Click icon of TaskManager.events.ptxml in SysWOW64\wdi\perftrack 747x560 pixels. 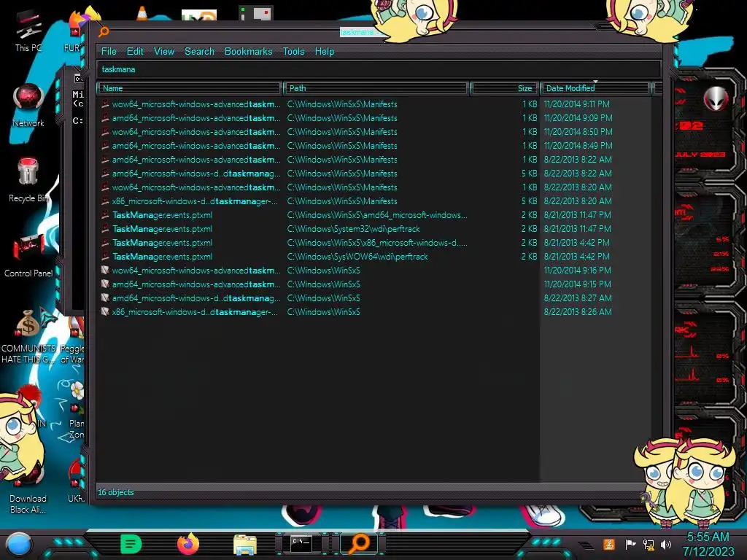pyautogui.click(x=105, y=256)
